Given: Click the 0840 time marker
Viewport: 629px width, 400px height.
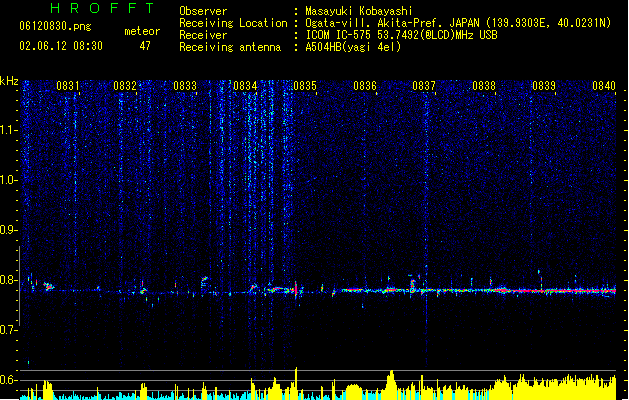Looking at the screenshot, I should [604, 86].
